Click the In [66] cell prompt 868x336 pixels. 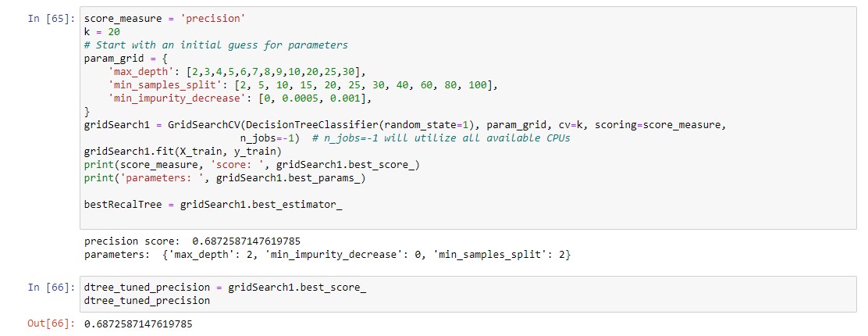[52, 288]
